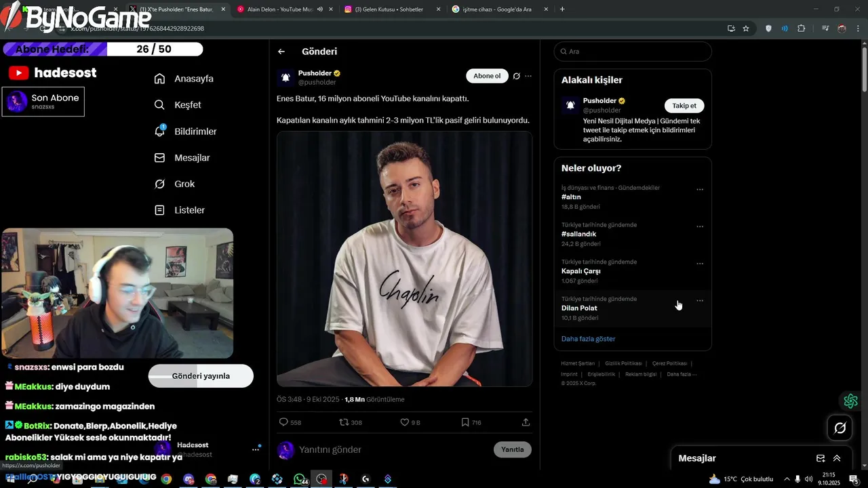Click the Grok explain icon beside Abone ol
The image size is (868, 488).
(517, 76)
